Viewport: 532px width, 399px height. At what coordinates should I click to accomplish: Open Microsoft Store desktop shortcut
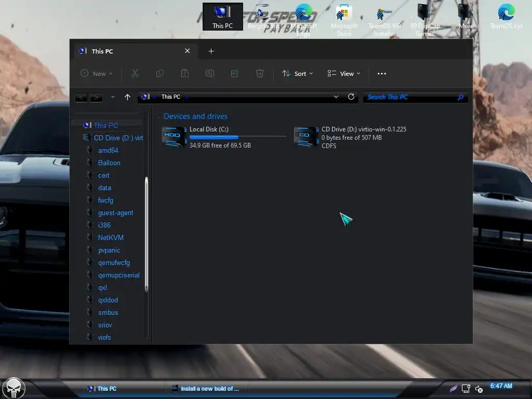pos(344,20)
